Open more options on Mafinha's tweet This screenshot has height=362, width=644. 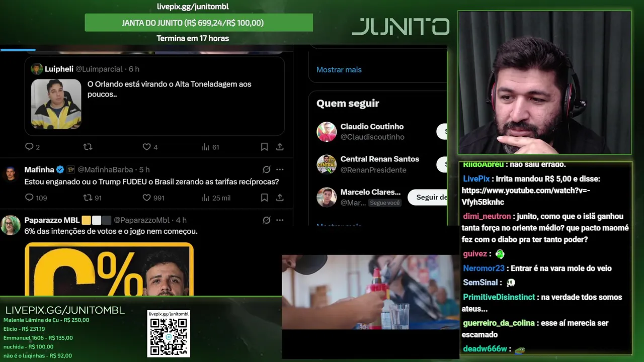(280, 169)
